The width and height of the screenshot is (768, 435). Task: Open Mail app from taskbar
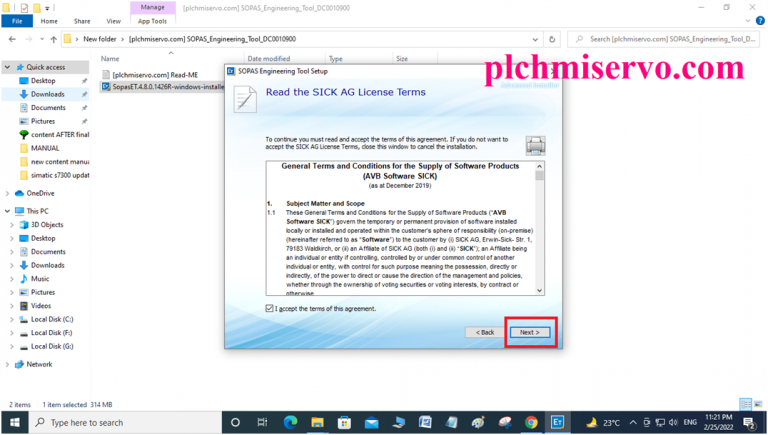point(371,422)
